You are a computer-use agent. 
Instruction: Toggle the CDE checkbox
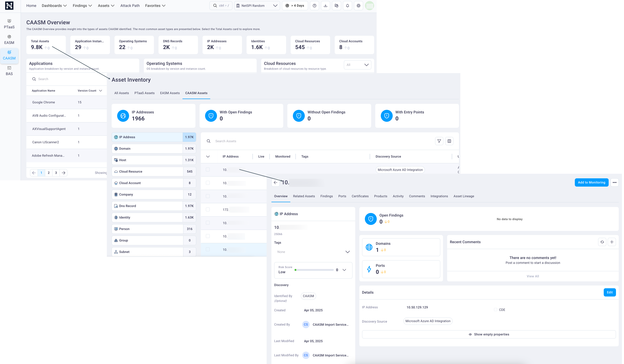point(496,310)
